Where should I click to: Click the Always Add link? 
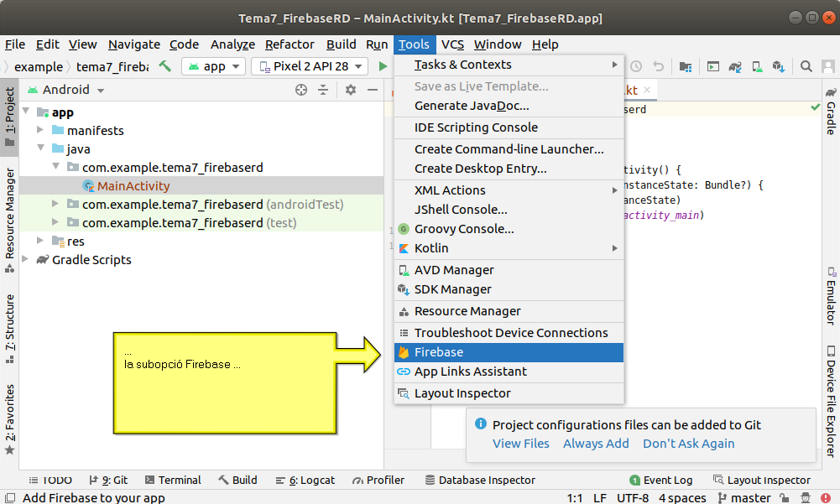click(x=596, y=444)
